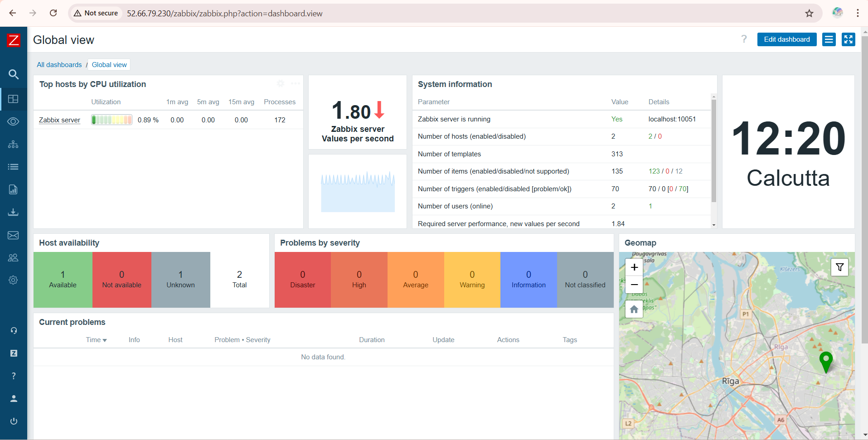The height and width of the screenshot is (440, 868).
Task: Open the Reports icon in sidebar
Action: (14, 189)
